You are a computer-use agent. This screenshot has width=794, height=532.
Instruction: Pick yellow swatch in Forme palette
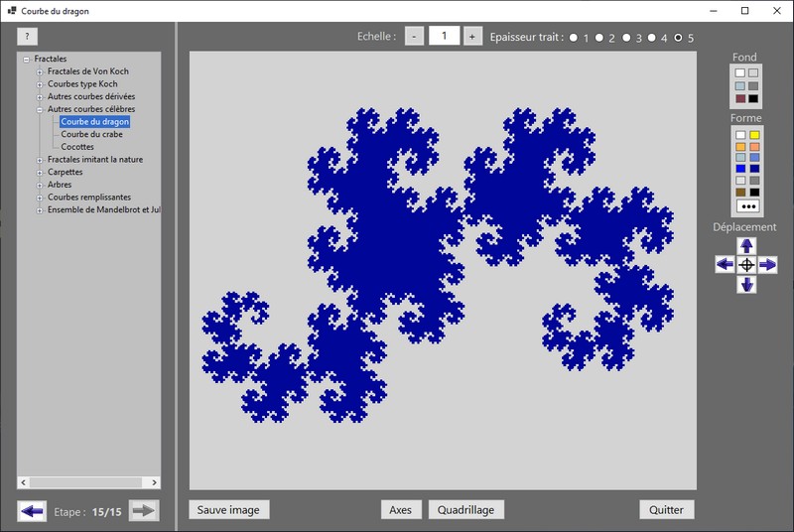point(754,135)
